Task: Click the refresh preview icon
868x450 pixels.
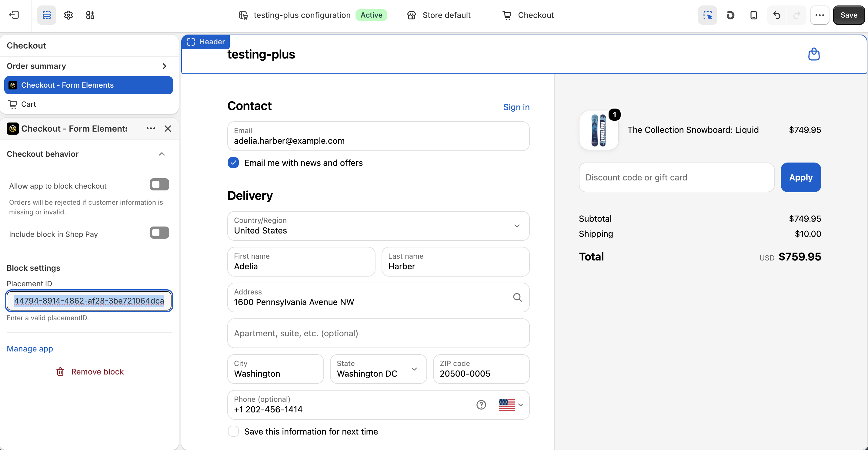Action: tap(730, 15)
